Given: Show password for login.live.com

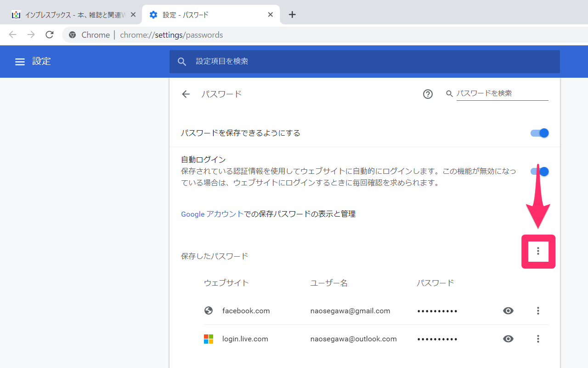Looking at the screenshot, I should click(x=508, y=339).
